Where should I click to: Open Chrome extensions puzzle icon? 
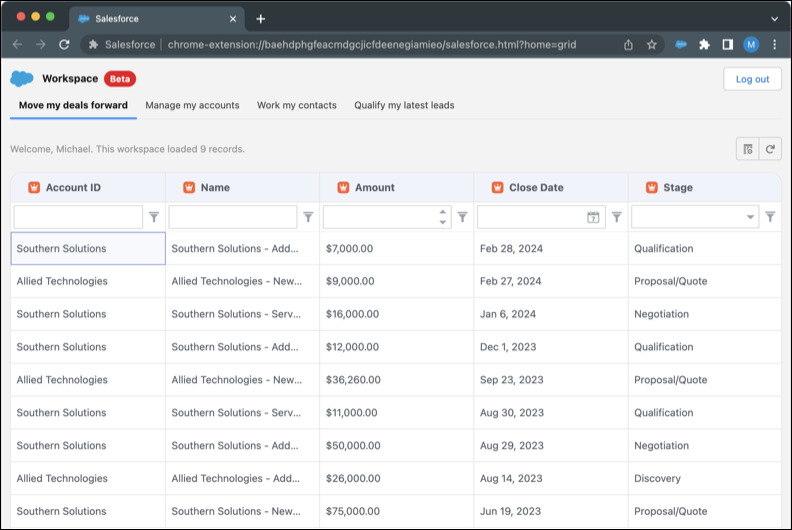tap(704, 44)
